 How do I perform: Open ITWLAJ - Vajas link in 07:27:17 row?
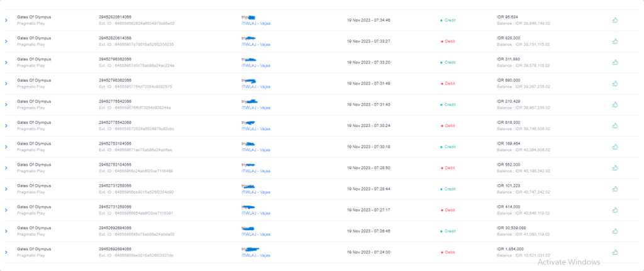pos(256,213)
